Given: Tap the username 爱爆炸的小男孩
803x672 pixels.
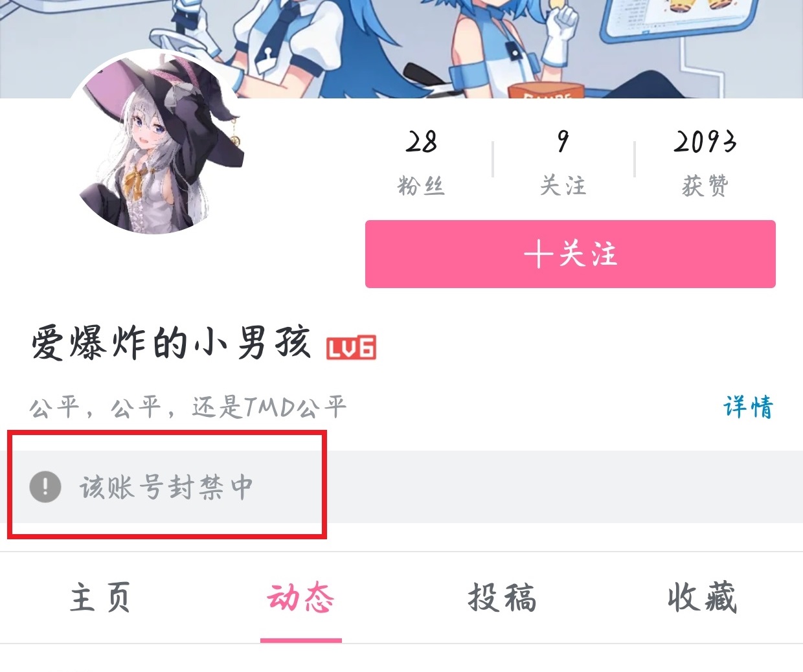Looking at the screenshot, I should click(x=171, y=343).
